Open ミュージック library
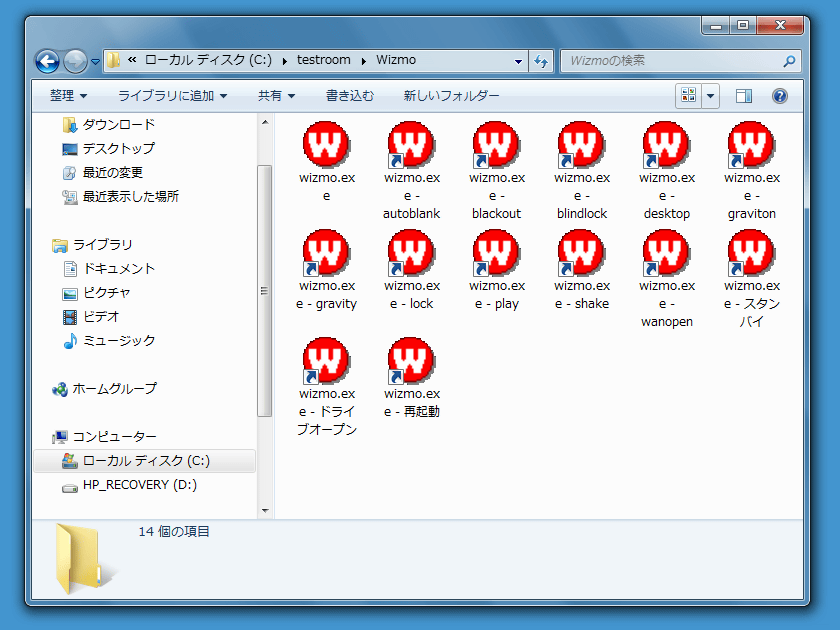Viewport: 840px width, 630px height. [109, 341]
